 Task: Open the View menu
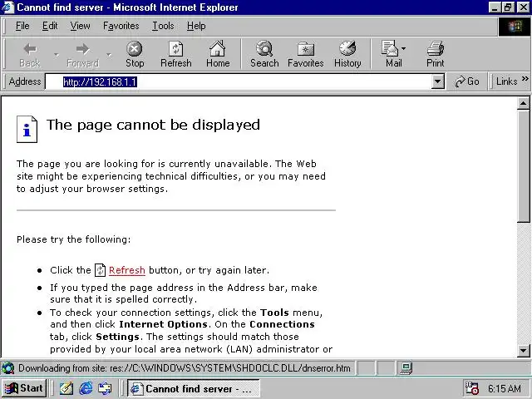tap(80, 26)
